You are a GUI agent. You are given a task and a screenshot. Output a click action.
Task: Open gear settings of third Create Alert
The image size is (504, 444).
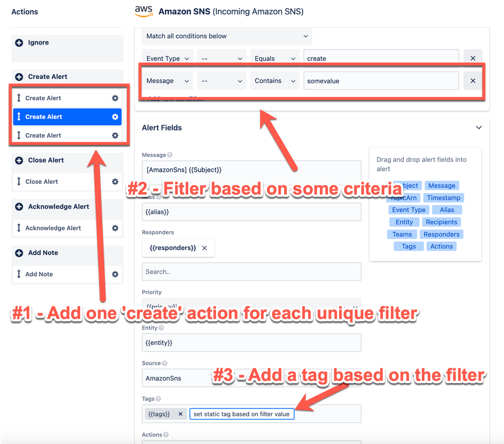[115, 136]
